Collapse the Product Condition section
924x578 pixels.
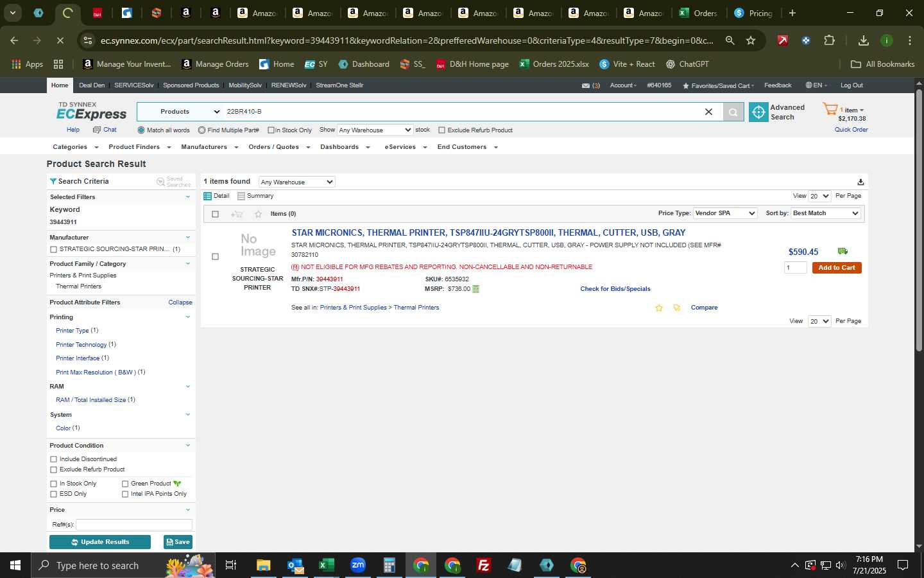coord(188,446)
